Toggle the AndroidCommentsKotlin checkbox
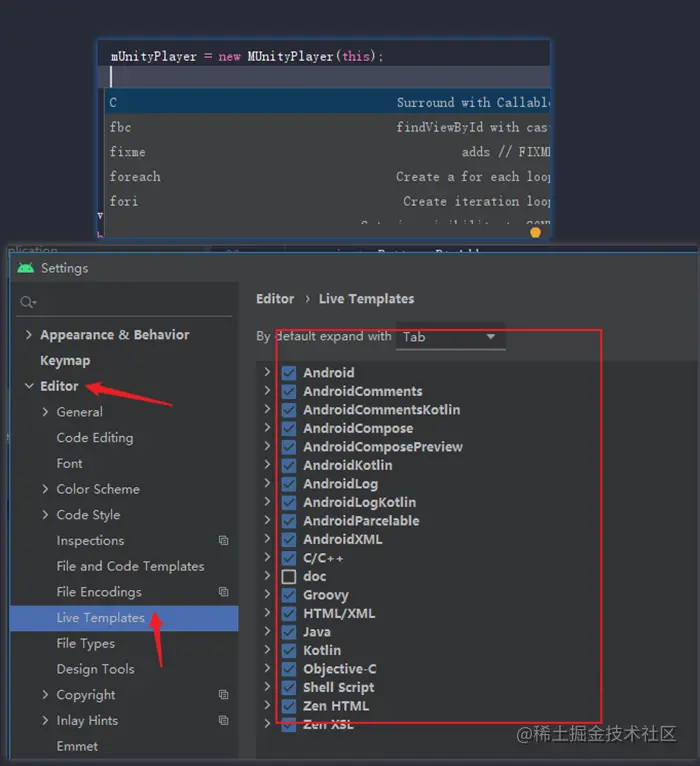The width and height of the screenshot is (700, 766). coord(289,410)
